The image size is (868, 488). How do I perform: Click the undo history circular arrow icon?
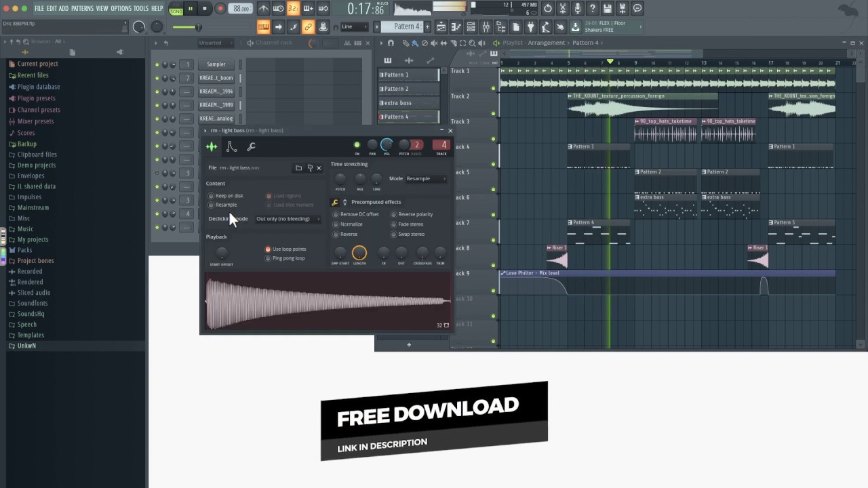click(547, 9)
